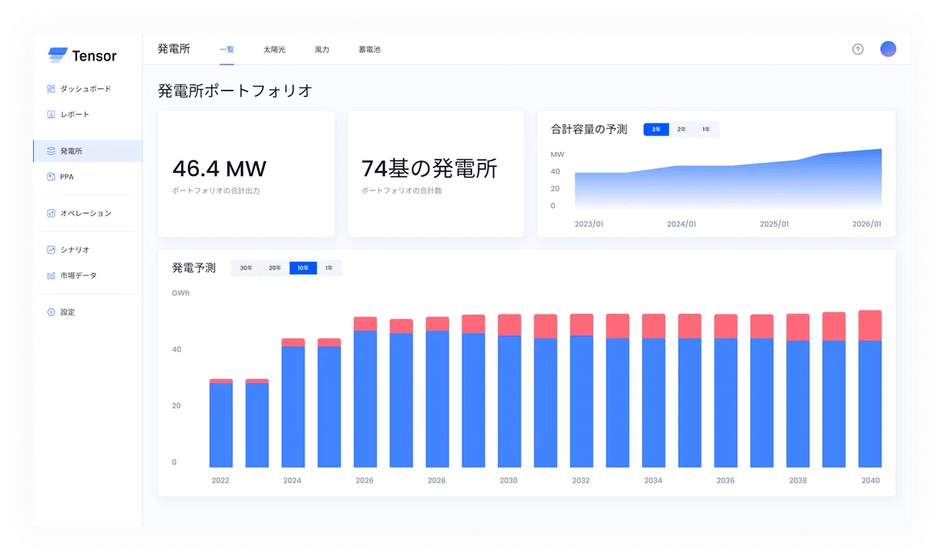Switch to the 蓄電池 tab
Image resolution: width=944 pixels, height=560 pixels.
[370, 50]
